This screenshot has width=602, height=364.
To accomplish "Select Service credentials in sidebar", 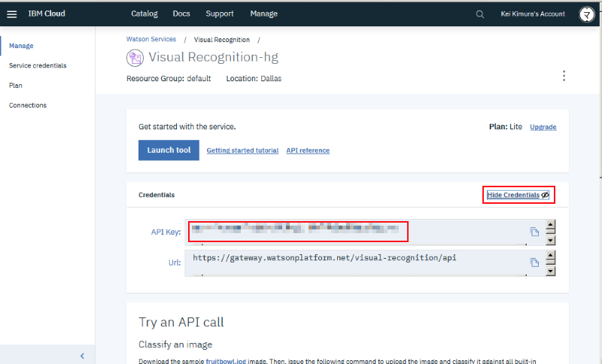I will click(38, 65).
